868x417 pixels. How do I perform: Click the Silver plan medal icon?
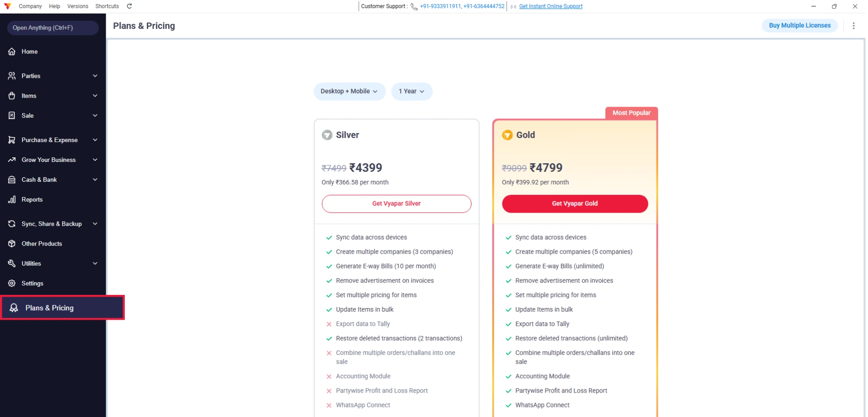tap(327, 135)
